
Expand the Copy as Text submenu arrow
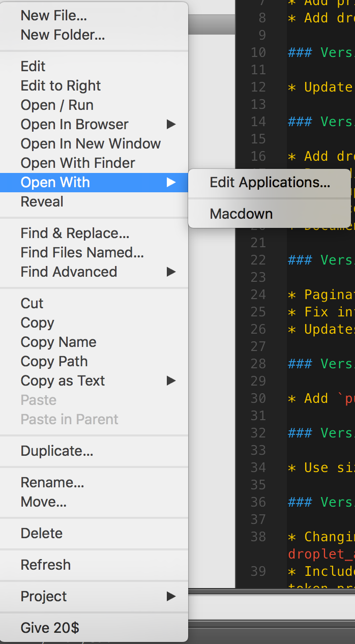[171, 381]
